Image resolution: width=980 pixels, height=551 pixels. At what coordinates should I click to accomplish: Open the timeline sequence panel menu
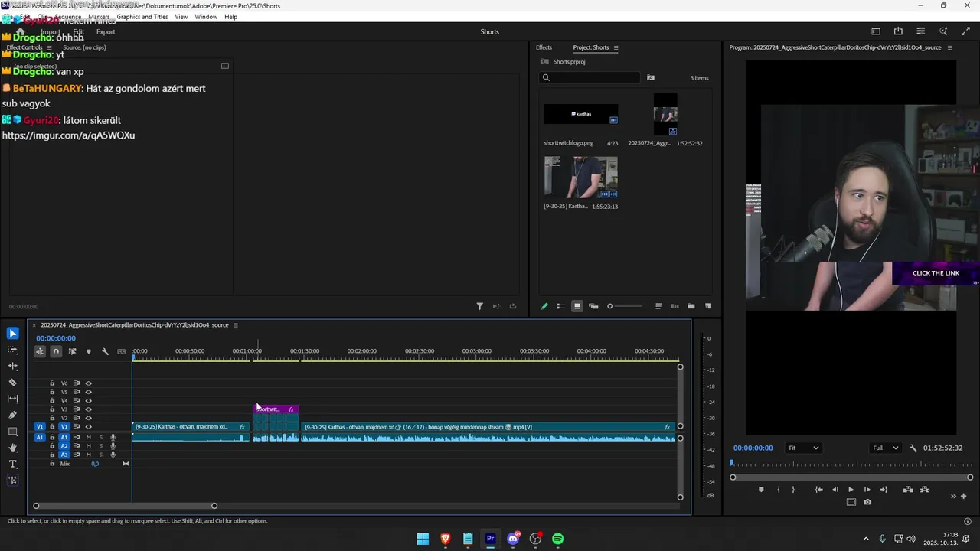pos(235,325)
